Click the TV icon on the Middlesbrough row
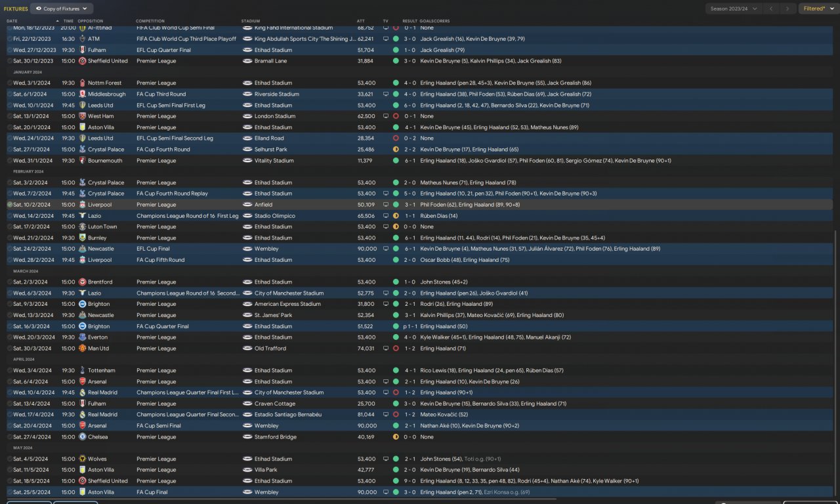This screenshot has height=504, width=840. click(x=386, y=94)
